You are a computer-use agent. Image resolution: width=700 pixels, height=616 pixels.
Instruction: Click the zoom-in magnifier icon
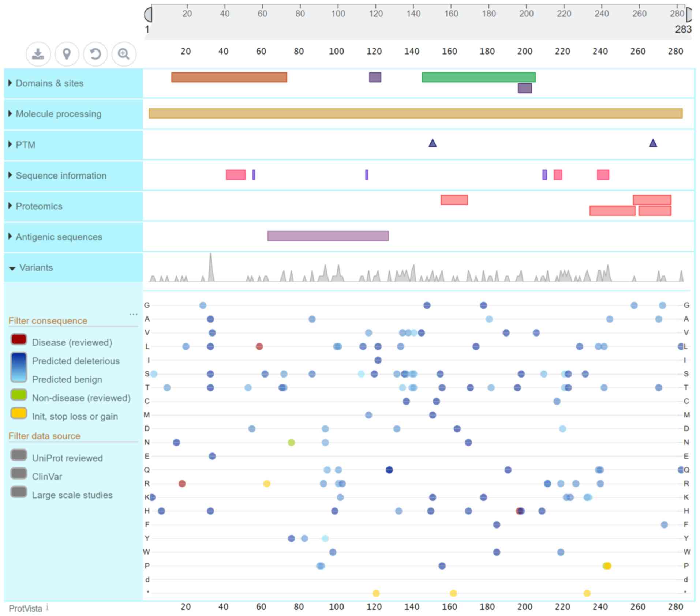click(124, 54)
